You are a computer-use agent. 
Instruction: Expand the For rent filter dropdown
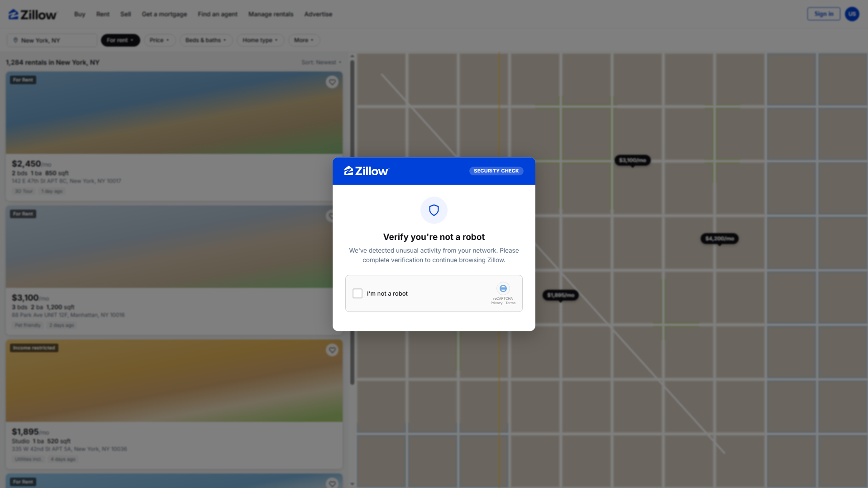(x=120, y=40)
